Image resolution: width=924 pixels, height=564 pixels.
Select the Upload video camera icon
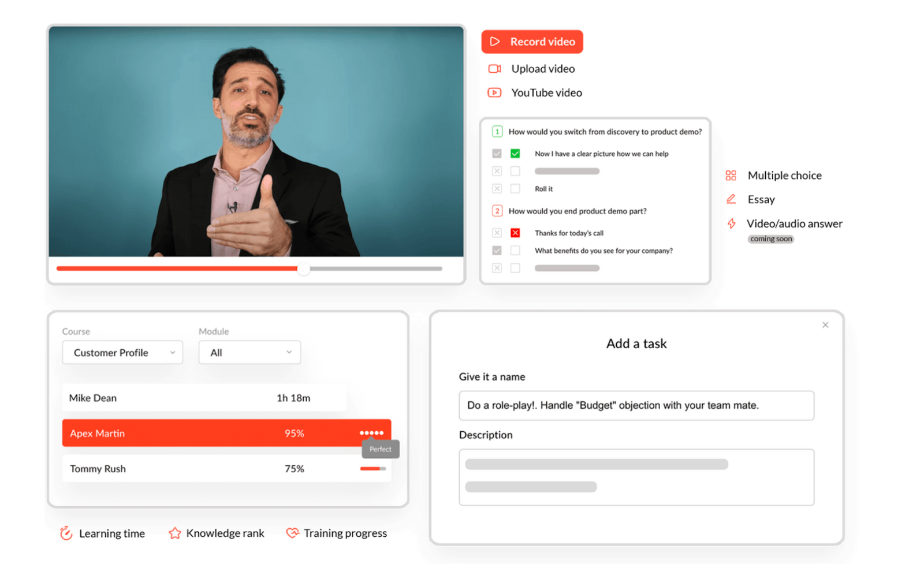pyautogui.click(x=494, y=68)
